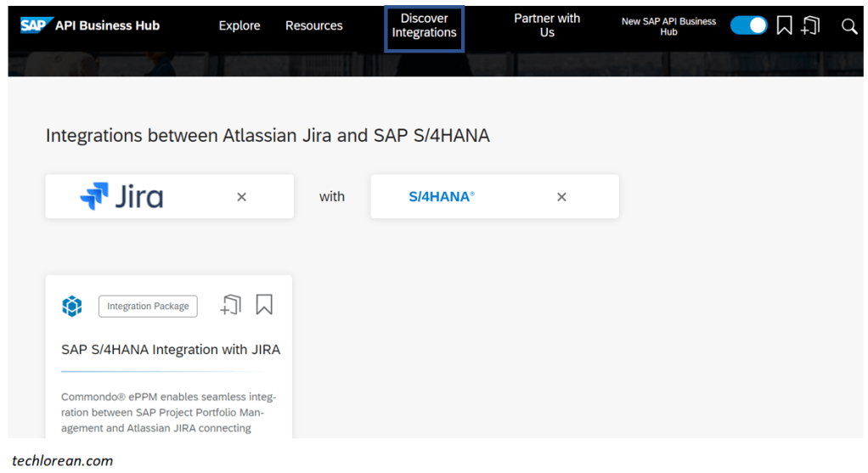This screenshot has height=473, width=868.
Task: Remove Jira selection with the X
Action: [x=241, y=197]
